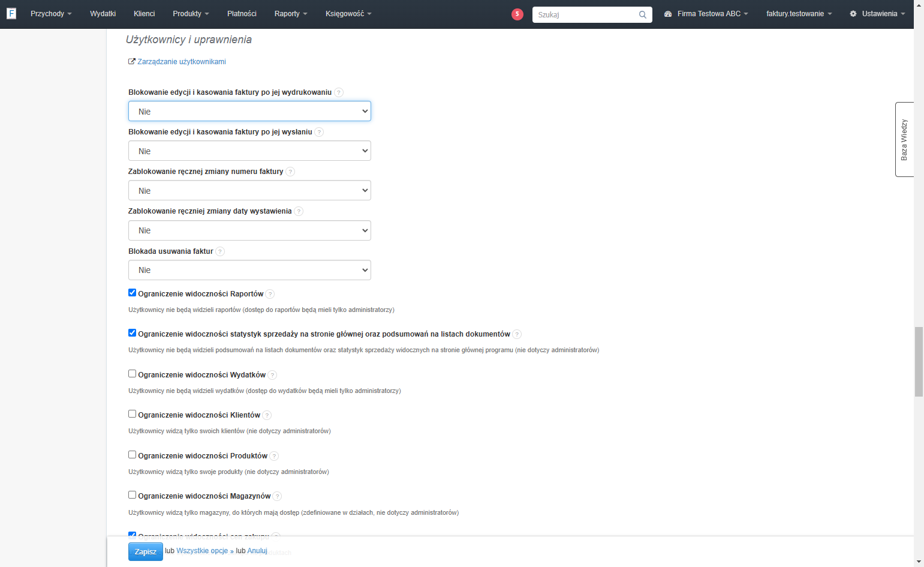Image resolution: width=924 pixels, height=567 pixels.
Task: Enable 'Ograniczenie widoczności Wydatków' checkbox
Action: [133, 374]
